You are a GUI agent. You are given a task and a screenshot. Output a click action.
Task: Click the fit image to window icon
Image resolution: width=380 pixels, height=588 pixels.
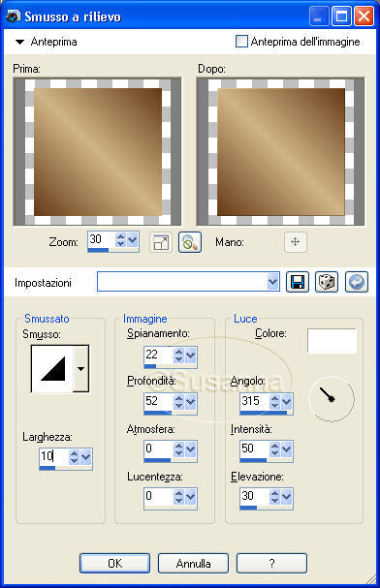tap(161, 242)
